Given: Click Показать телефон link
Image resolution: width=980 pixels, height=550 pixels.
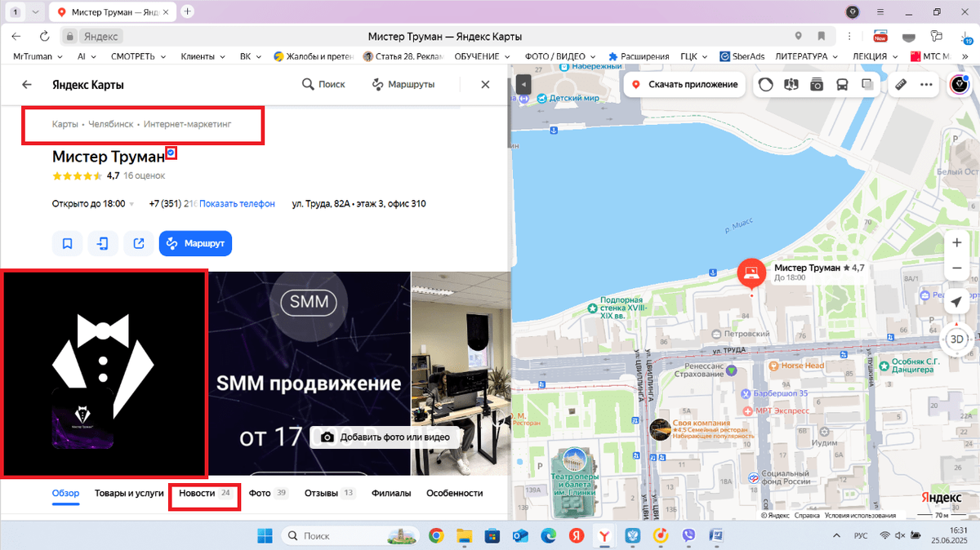Looking at the screenshot, I should point(237,204).
